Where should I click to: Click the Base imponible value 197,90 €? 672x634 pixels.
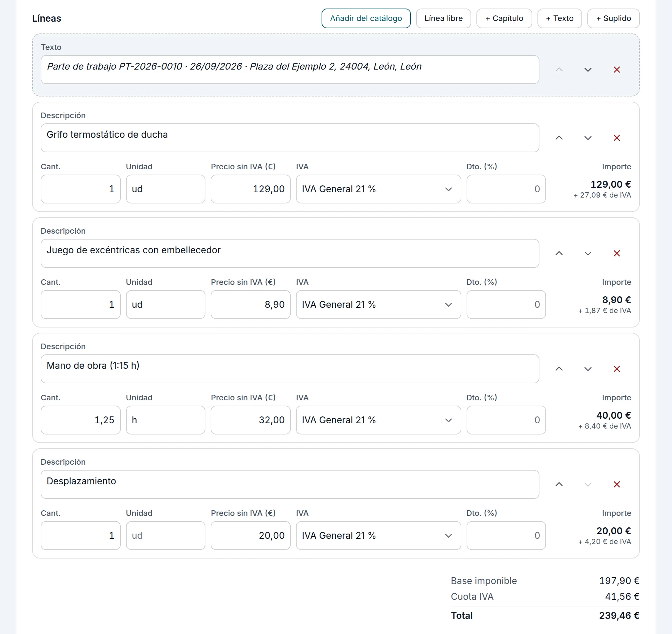tap(619, 581)
